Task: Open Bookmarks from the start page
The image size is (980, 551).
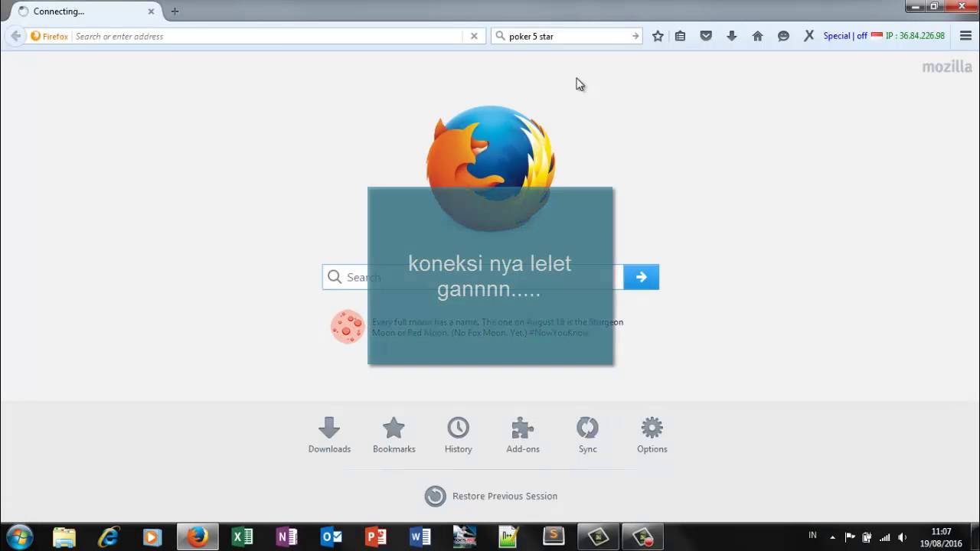Action: tap(394, 435)
